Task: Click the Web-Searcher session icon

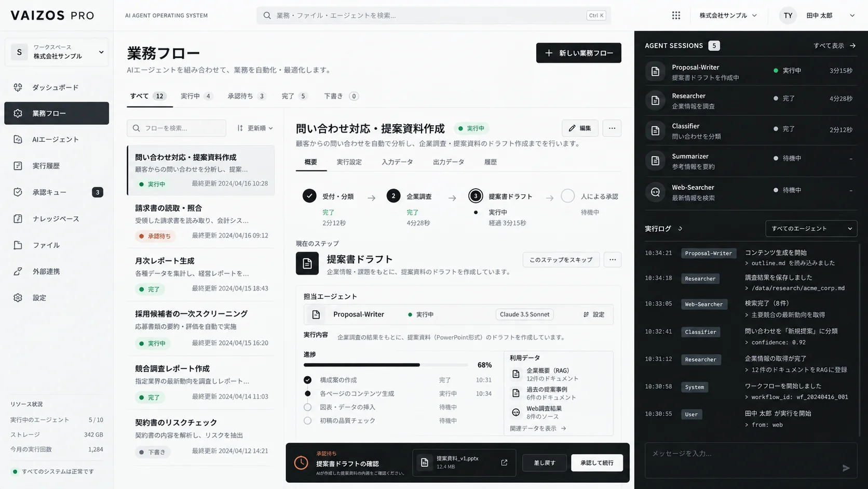Action: tap(655, 192)
